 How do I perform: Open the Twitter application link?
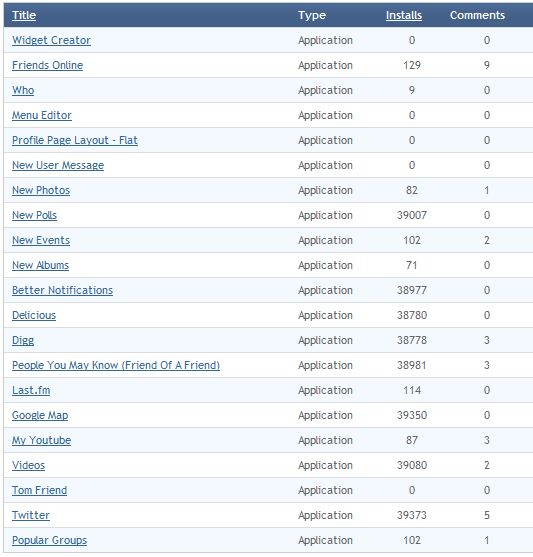tap(31, 515)
